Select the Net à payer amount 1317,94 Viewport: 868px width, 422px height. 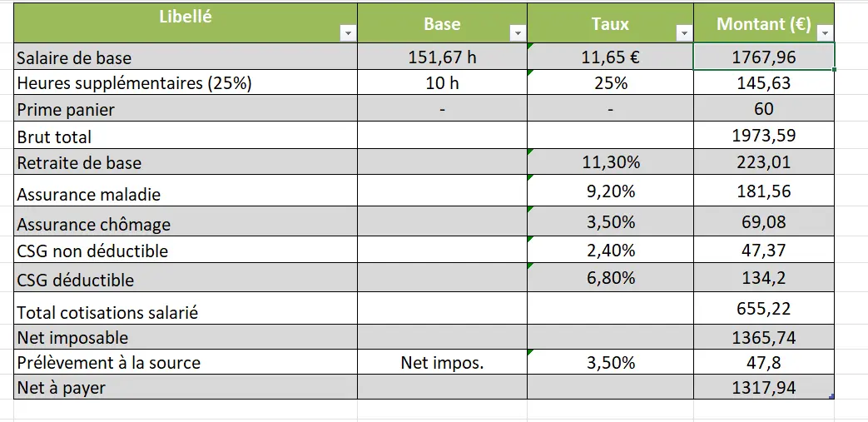763,387
